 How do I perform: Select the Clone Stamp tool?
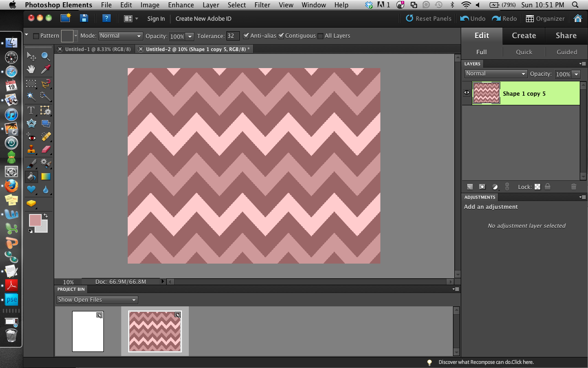[31, 149]
